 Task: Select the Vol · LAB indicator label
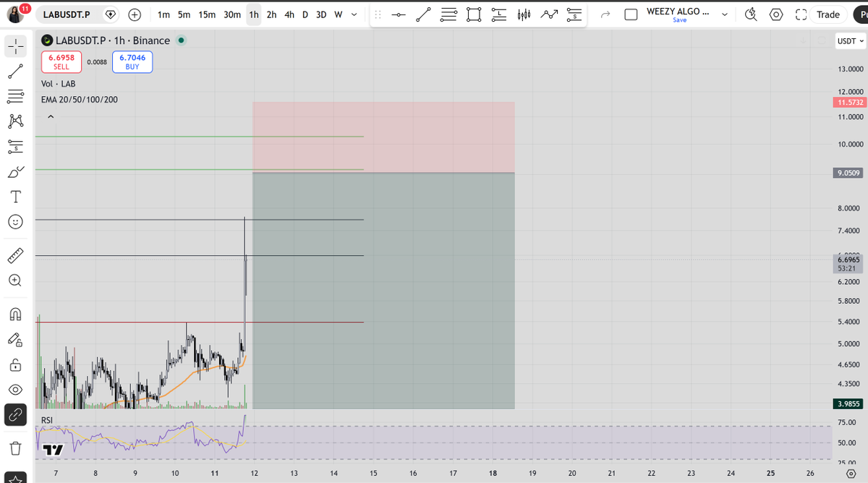tap(59, 84)
